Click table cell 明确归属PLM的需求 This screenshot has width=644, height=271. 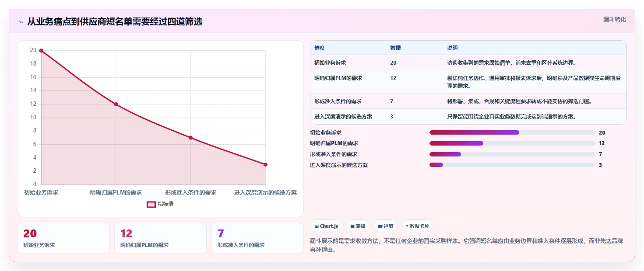[x=338, y=78]
